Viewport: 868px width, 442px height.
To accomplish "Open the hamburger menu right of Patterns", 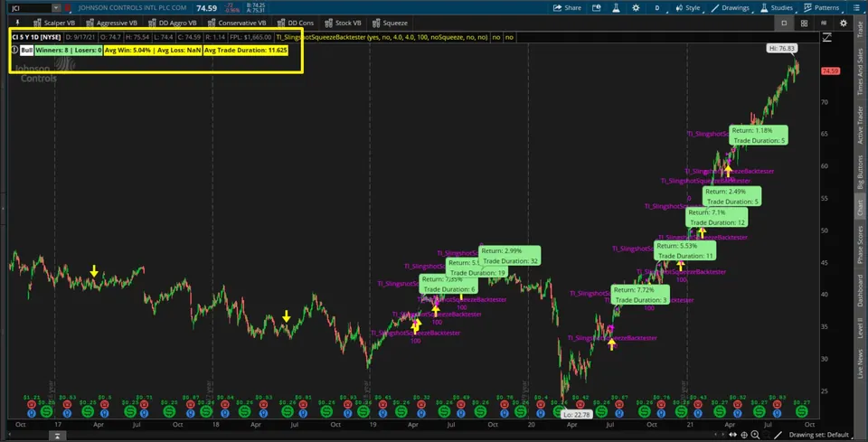I will tap(854, 8).
